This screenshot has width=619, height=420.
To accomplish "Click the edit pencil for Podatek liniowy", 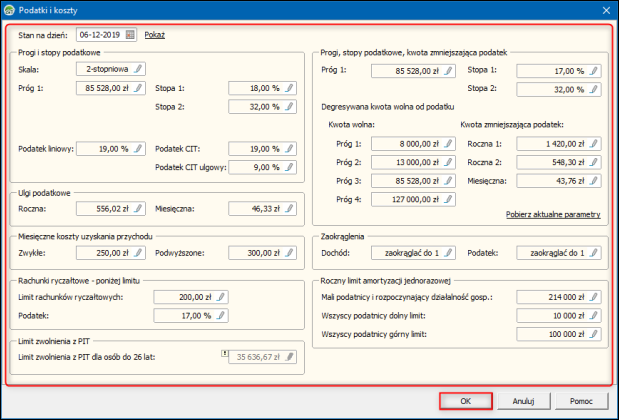I will 138,149.
